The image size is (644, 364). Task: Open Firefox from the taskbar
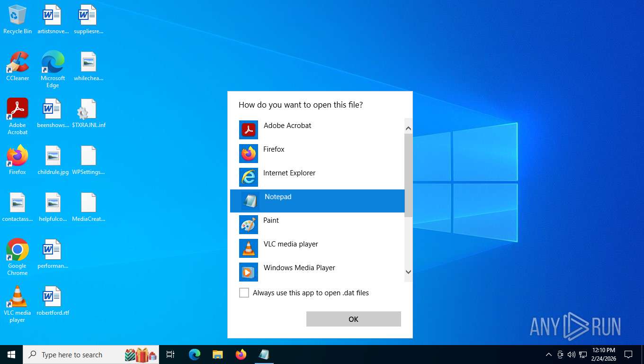point(241,355)
